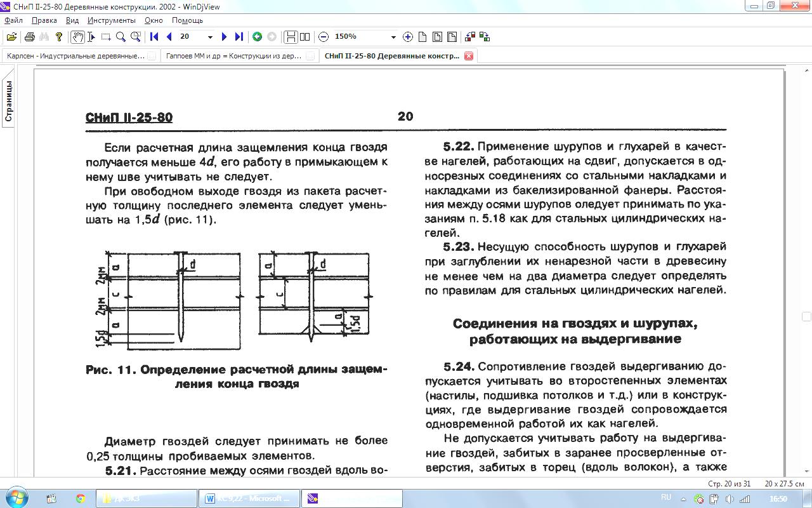Set zoom to actual size icon
812x508 pixels.
pos(422,37)
